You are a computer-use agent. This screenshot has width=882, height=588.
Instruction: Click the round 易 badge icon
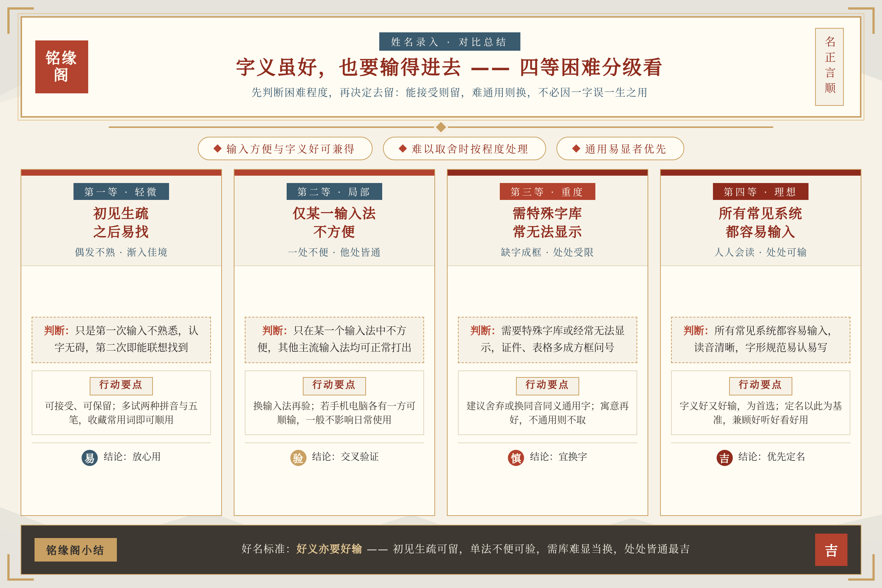point(90,458)
